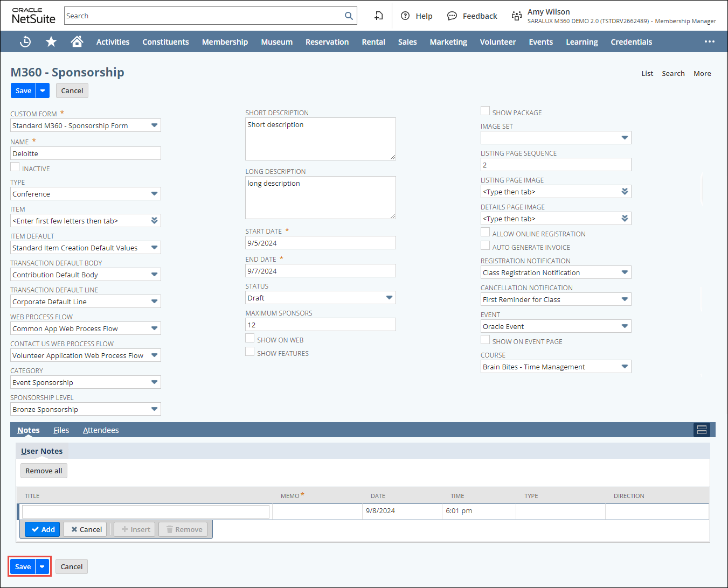Open the Help question mark icon
The image size is (728, 588).
(405, 16)
